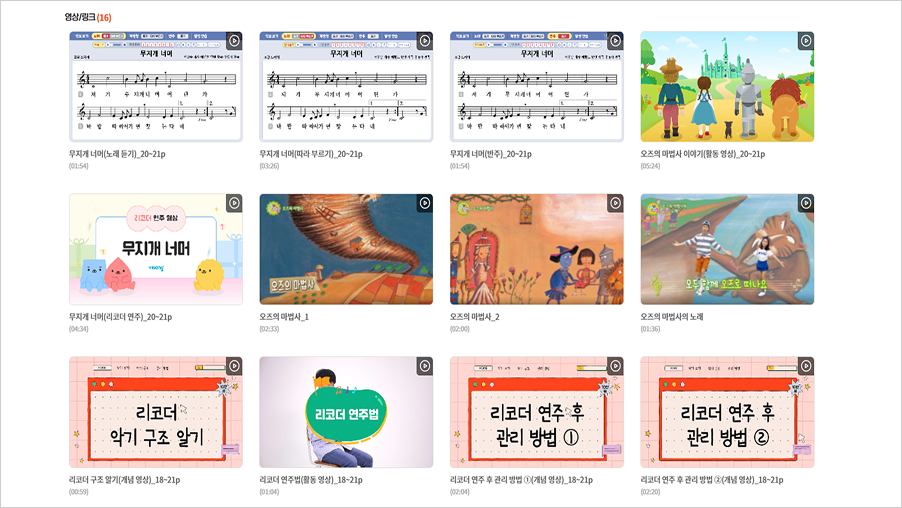Click play icon on 리코더 연주법 thumbnail

coord(425,366)
